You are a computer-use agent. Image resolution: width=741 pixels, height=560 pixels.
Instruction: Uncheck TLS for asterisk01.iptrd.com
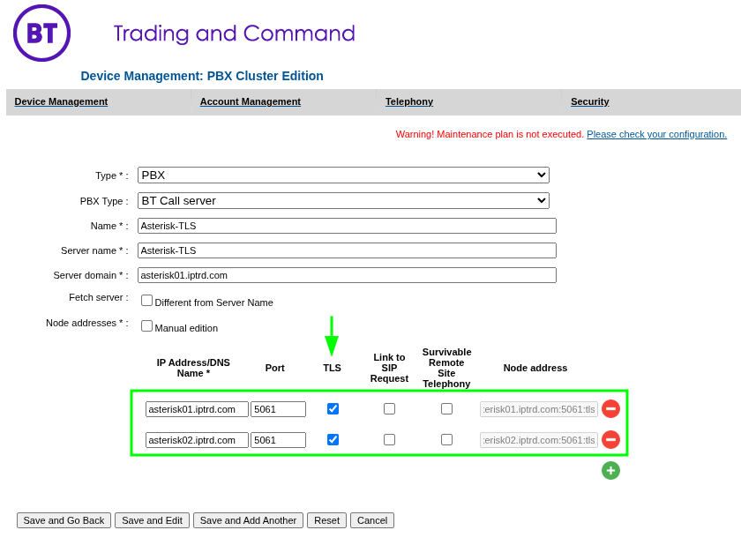coord(333,409)
